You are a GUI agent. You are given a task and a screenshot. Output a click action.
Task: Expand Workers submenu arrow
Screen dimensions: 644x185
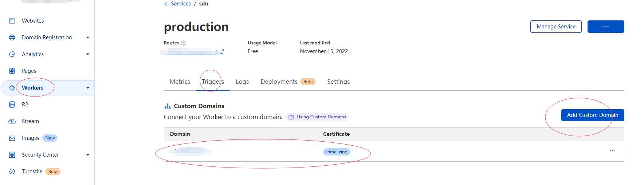(88, 88)
